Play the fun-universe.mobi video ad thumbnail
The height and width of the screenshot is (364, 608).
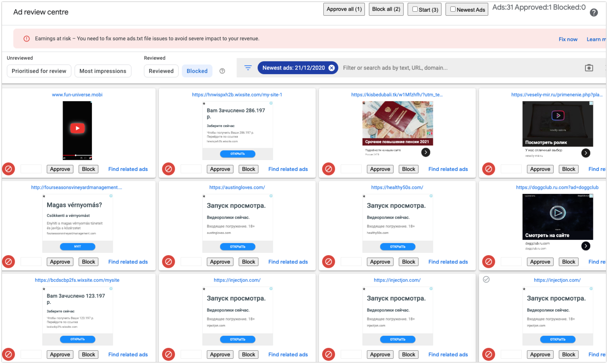(x=77, y=128)
